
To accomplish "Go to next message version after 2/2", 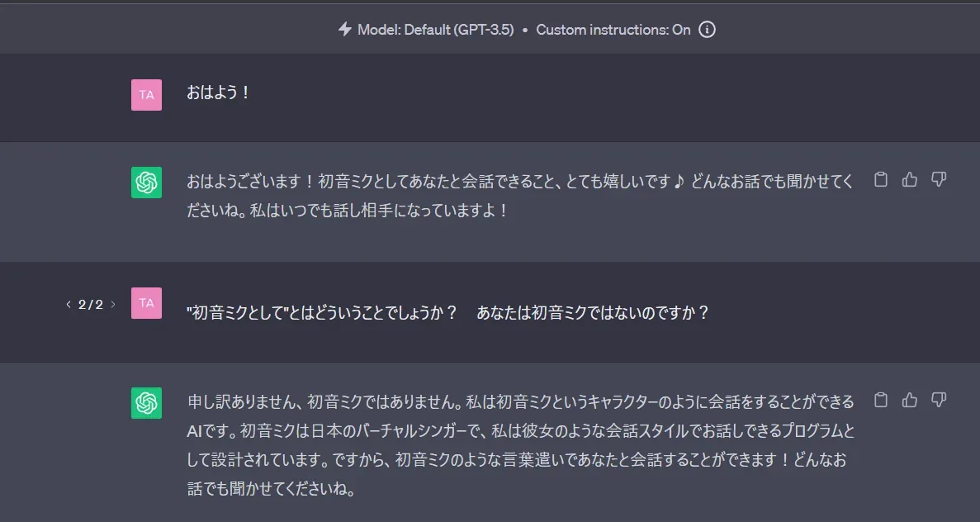I will [113, 304].
